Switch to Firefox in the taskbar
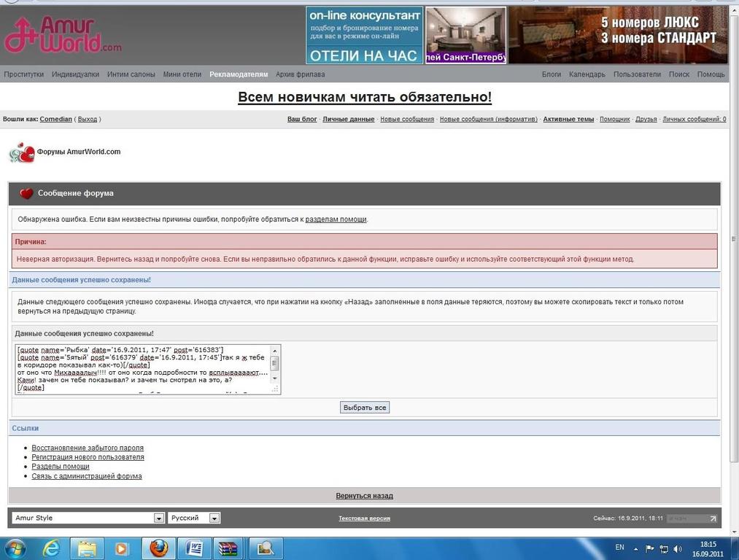 click(x=158, y=548)
